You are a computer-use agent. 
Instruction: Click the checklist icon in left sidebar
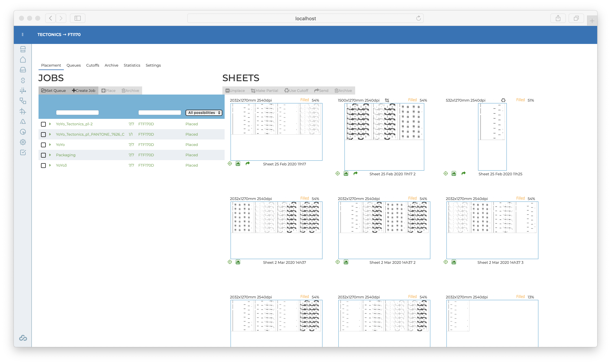click(x=23, y=152)
